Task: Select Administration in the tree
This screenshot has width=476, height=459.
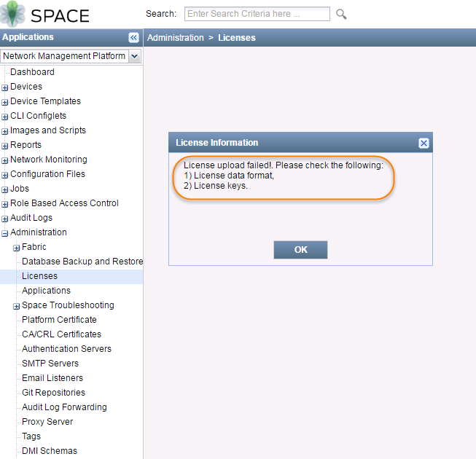Action: click(x=39, y=232)
